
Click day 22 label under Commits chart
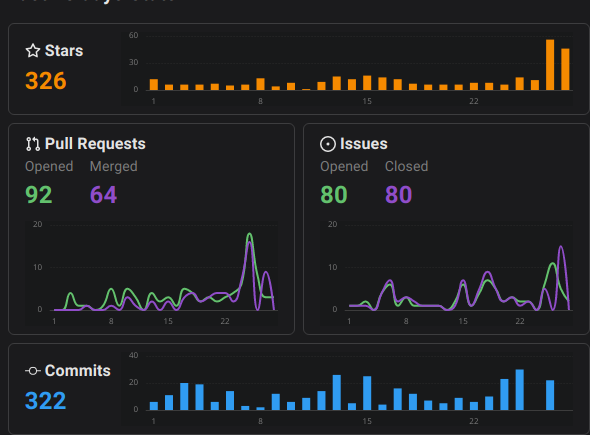pyautogui.click(x=474, y=421)
